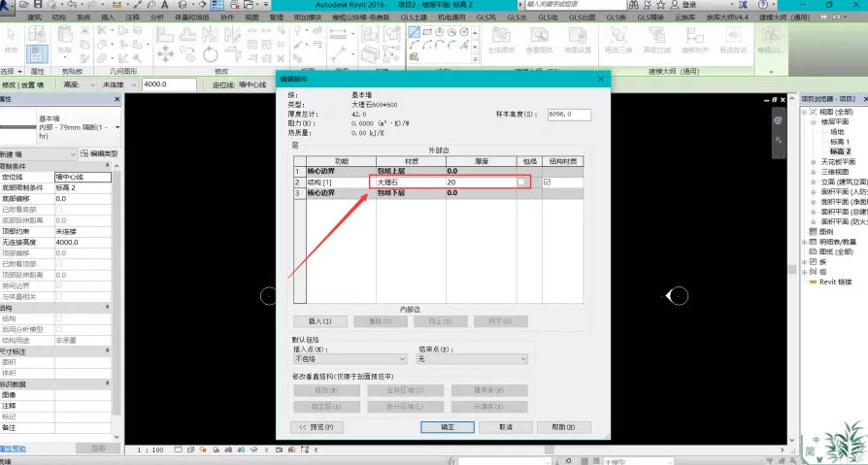Click the star favorites icon in title bar
This screenshot has height=465, width=868.
tap(660, 5)
